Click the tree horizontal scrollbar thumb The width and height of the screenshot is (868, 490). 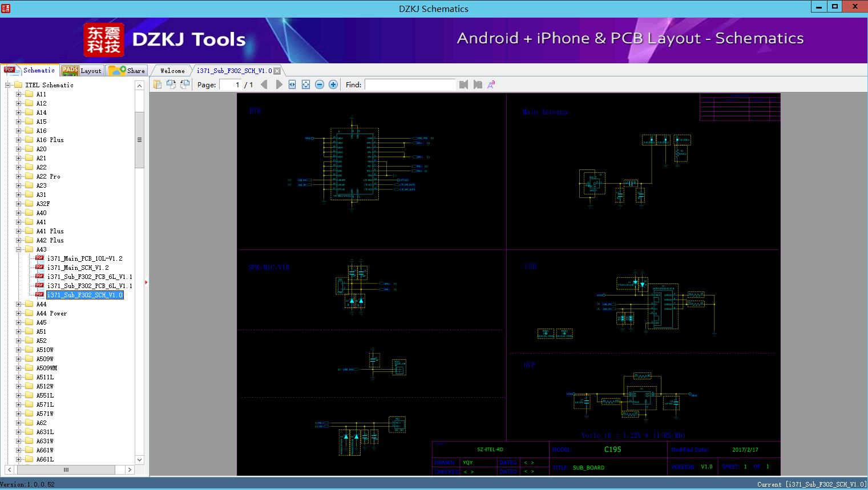pyautogui.click(x=66, y=469)
